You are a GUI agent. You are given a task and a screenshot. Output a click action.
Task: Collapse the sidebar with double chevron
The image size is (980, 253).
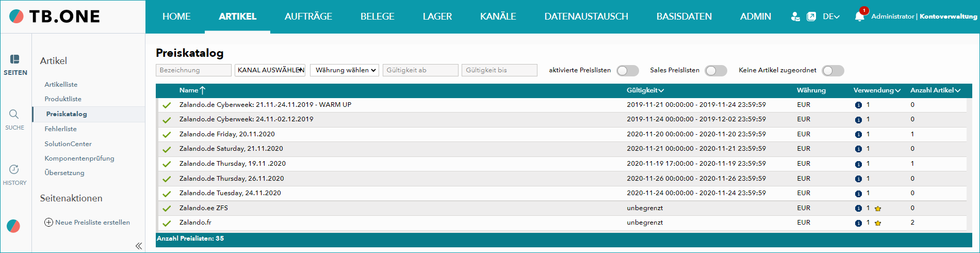138,246
